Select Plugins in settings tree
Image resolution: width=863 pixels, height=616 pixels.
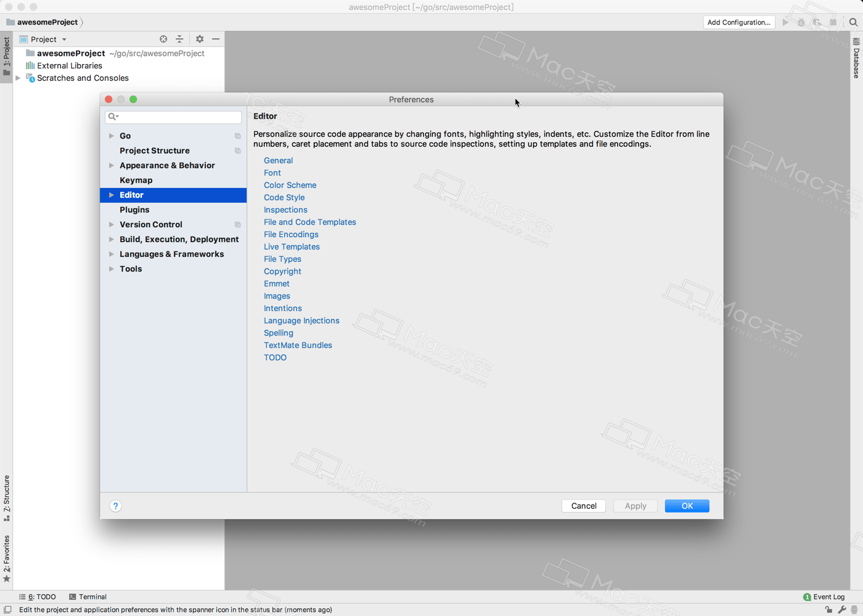pos(173,209)
